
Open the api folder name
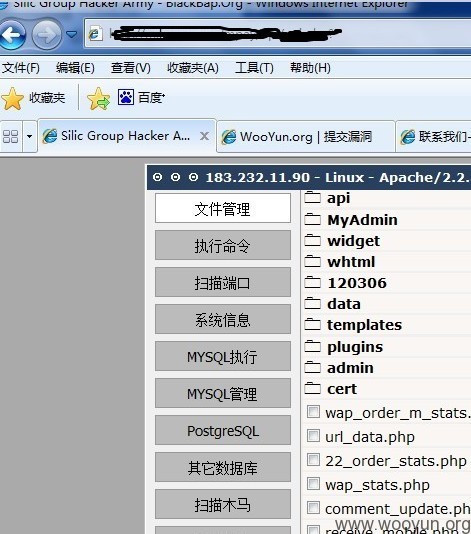[x=339, y=198]
